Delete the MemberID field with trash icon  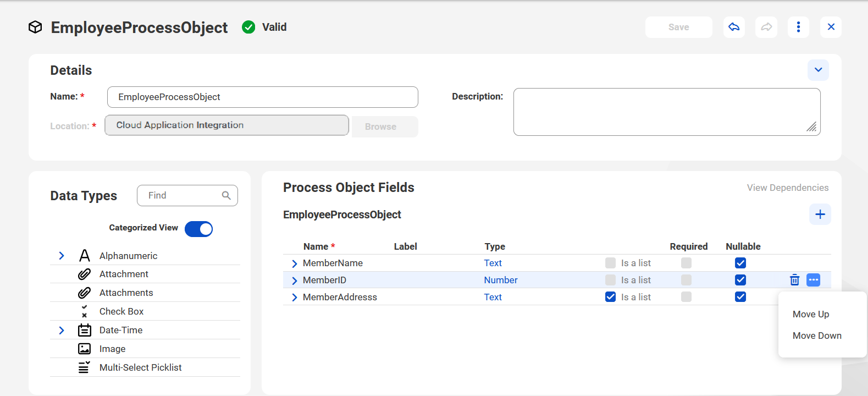tap(794, 280)
